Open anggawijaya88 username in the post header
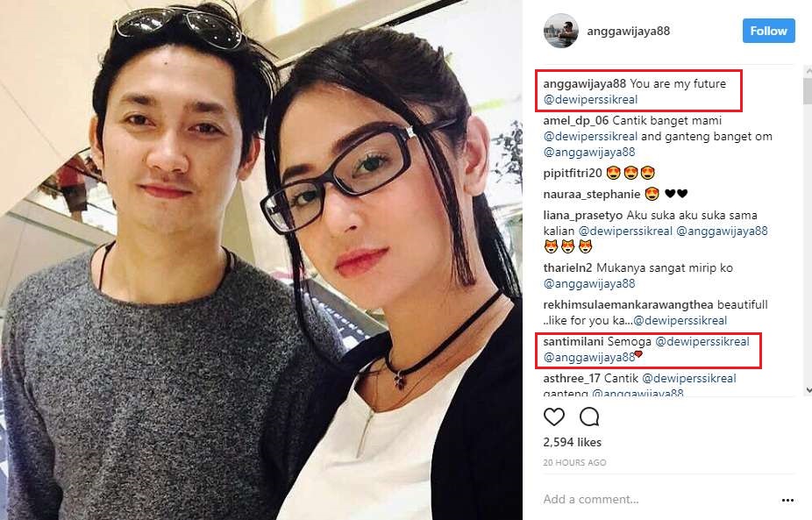The height and width of the screenshot is (520, 812). (x=628, y=31)
